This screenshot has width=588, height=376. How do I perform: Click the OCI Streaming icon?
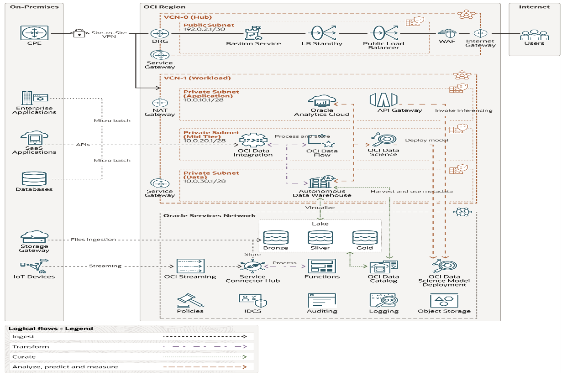pyautogui.click(x=190, y=266)
